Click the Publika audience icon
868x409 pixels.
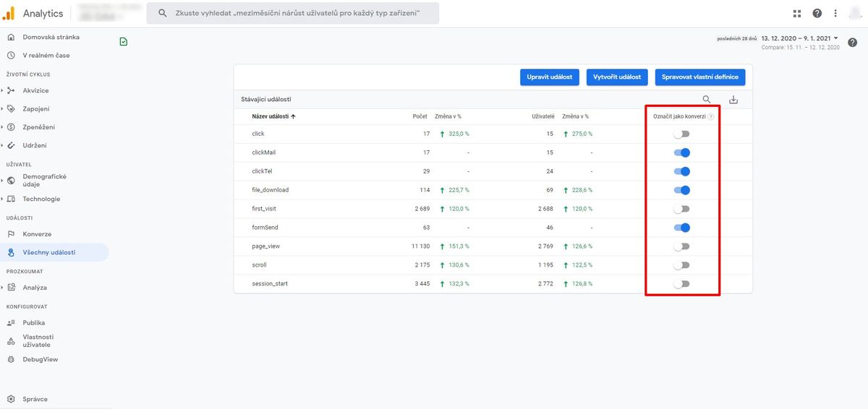click(11, 323)
